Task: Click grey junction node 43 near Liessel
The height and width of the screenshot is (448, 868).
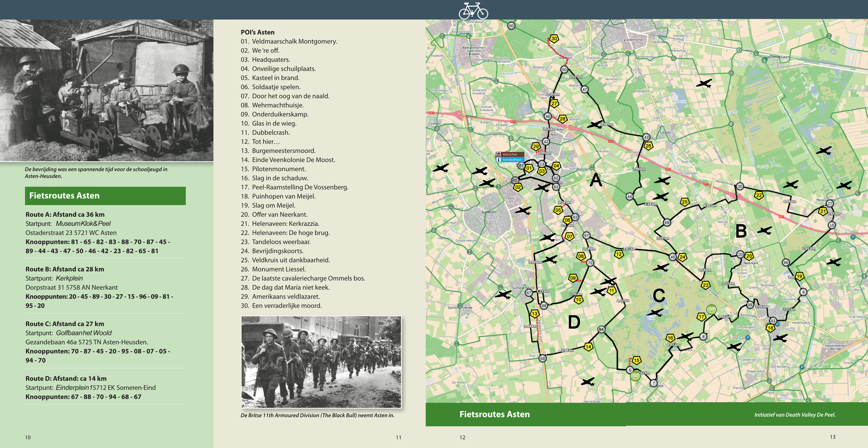Action: click(x=646, y=137)
